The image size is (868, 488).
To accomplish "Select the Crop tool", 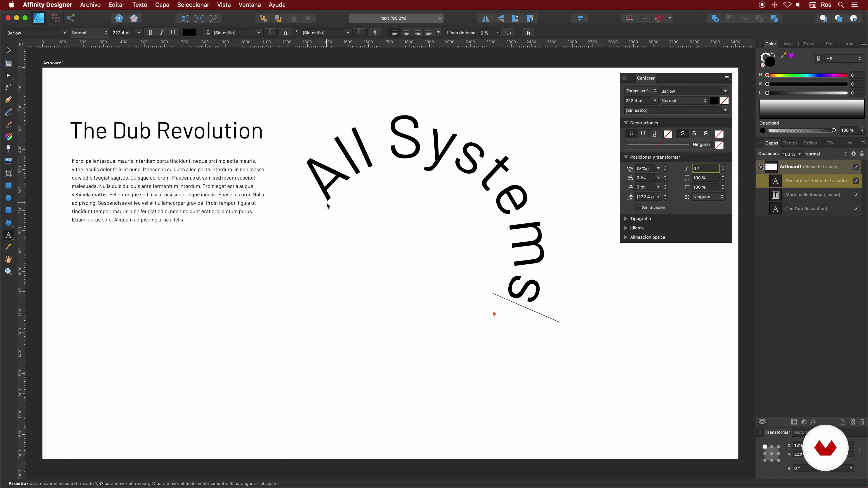I will click(x=8, y=173).
